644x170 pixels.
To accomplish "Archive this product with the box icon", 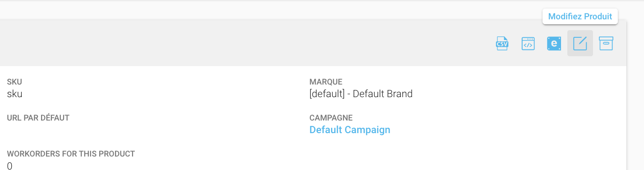I will click(606, 44).
